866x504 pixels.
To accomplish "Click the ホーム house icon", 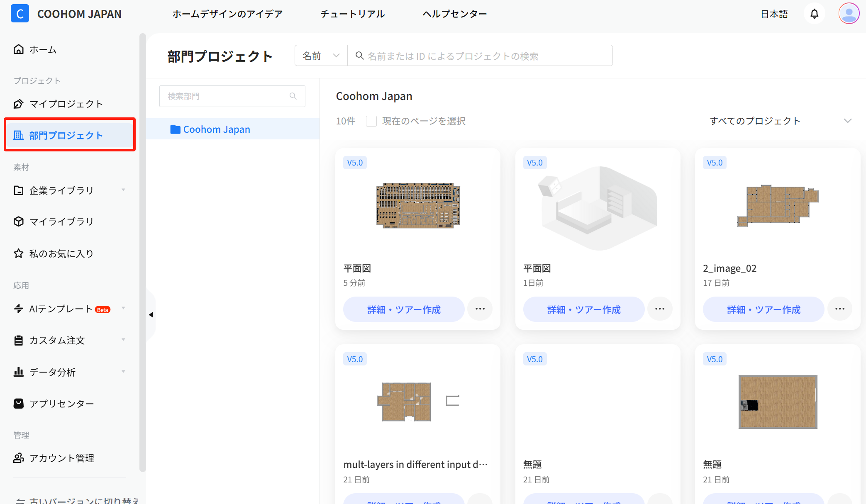I will click(x=19, y=49).
